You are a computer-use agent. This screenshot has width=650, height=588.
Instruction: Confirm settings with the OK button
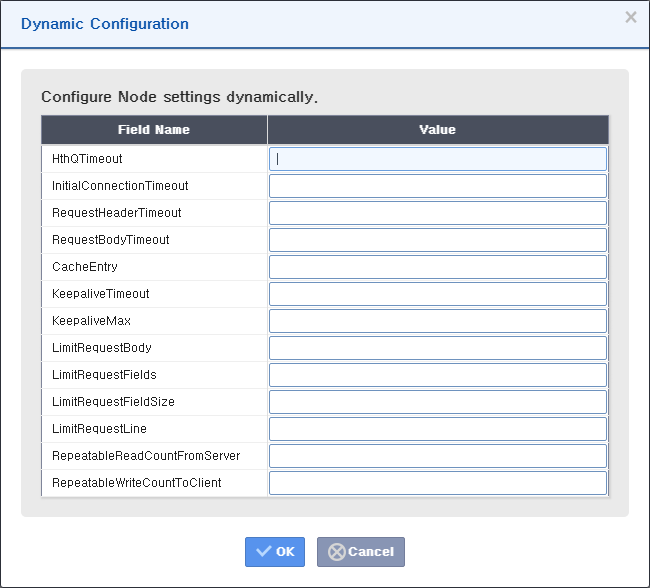pyautogui.click(x=275, y=552)
